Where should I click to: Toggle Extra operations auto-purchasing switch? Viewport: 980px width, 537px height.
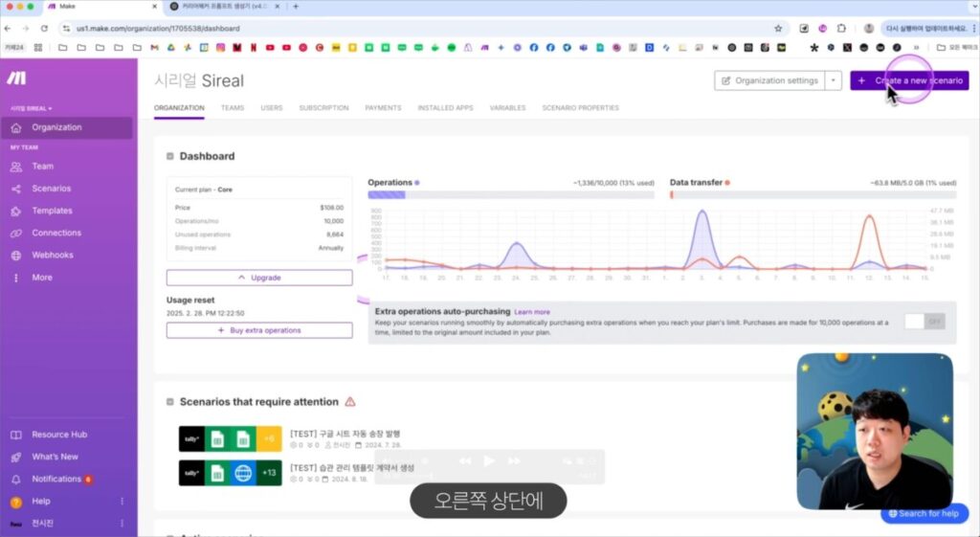click(x=924, y=322)
